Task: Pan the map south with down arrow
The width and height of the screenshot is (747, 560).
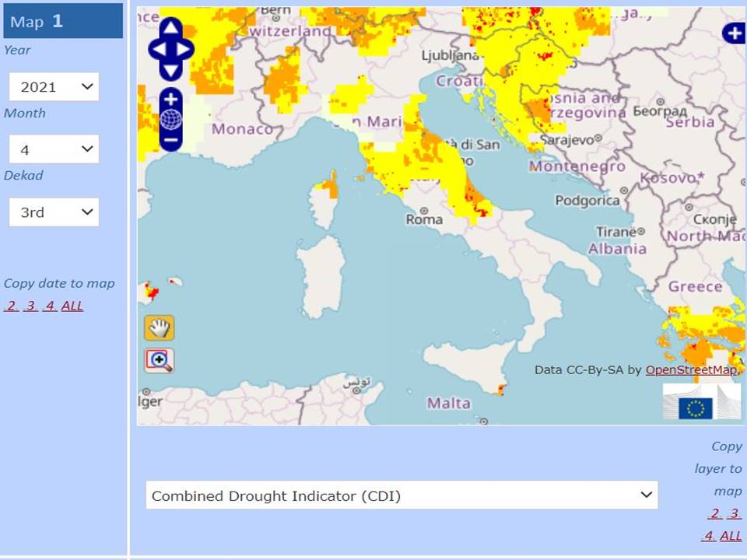Action: (x=171, y=71)
